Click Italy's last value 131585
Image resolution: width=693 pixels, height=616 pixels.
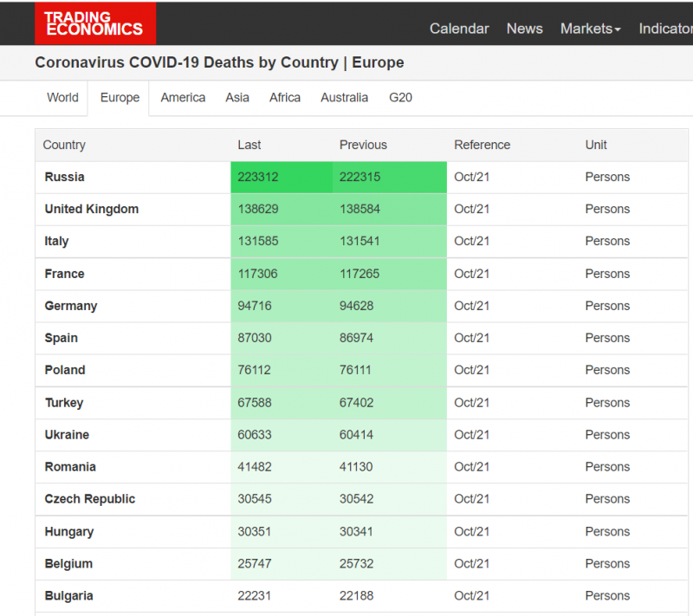coord(258,241)
